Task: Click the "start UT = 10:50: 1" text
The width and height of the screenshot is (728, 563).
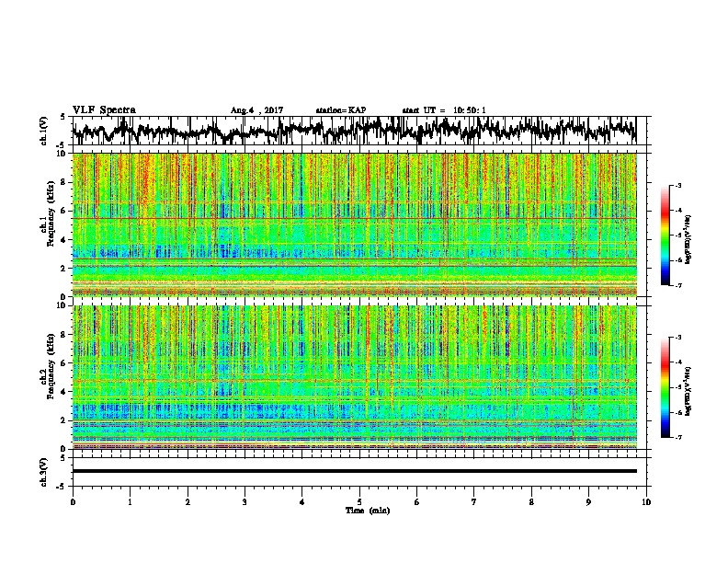Action: (x=444, y=110)
